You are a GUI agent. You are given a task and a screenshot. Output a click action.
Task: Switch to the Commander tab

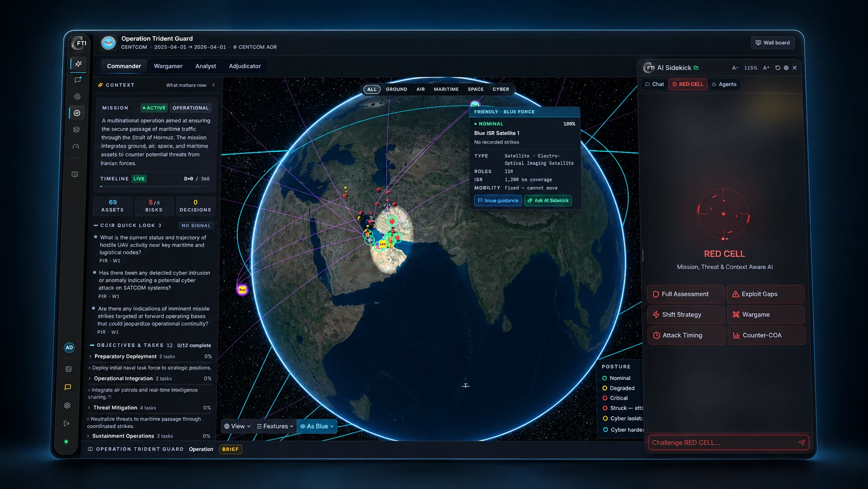pyautogui.click(x=124, y=66)
